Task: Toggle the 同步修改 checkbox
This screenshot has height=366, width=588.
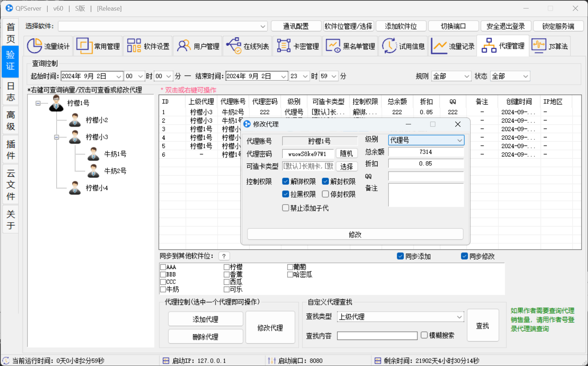Action: coord(464,256)
